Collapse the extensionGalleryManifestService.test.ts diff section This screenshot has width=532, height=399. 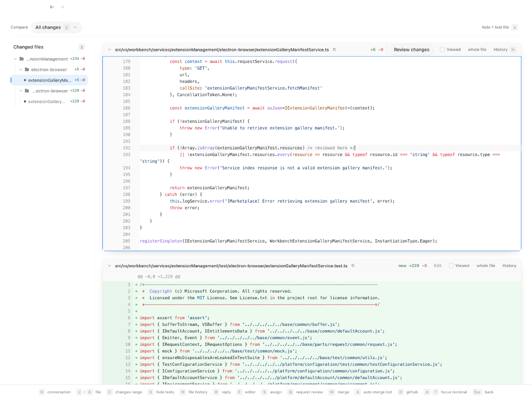[109, 266]
